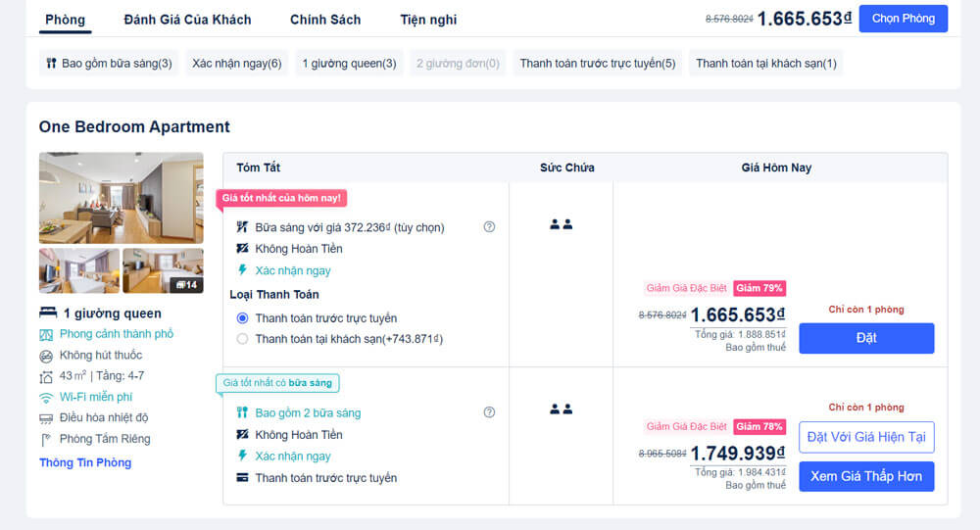Viewport: 980px width, 530px height.
Task: Open the Tiện nghi tab
Action: [x=429, y=20]
